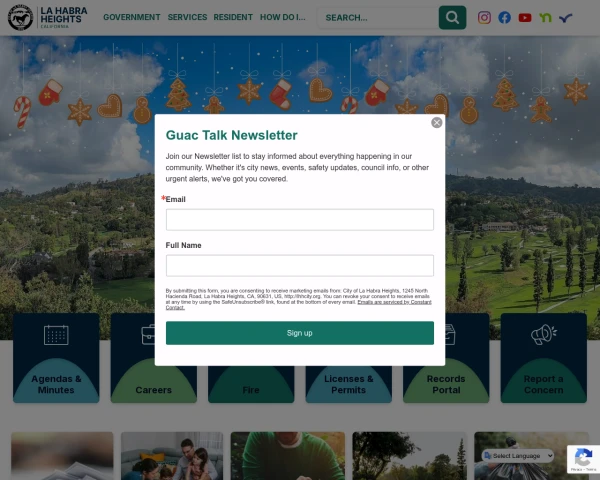Image resolution: width=600 pixels, height=480 pixels.
Task: Open the Facebook social icon
Action: [504, 18]
